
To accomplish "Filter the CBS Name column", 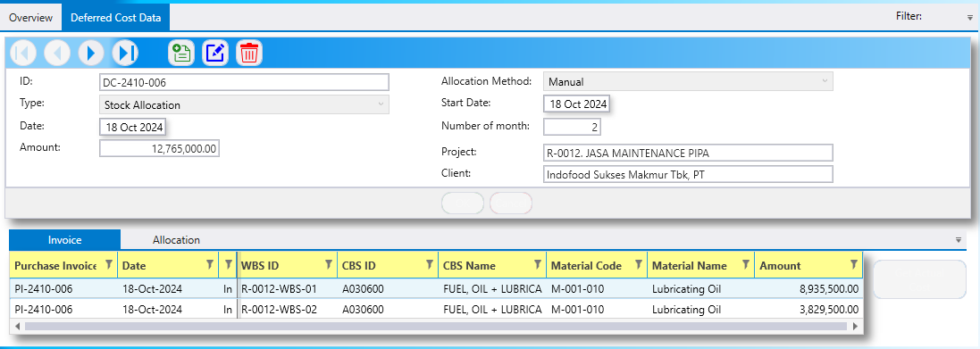I will 538,265.
